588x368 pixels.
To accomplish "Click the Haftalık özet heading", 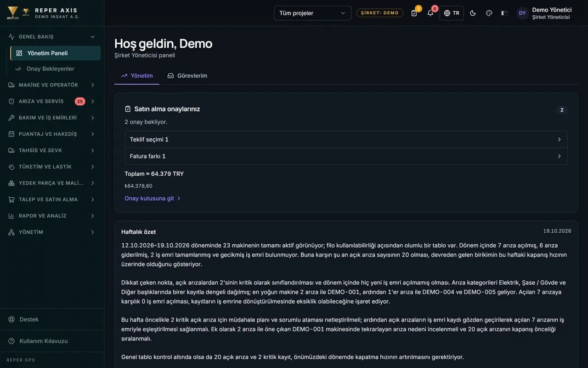I will 138,232.
